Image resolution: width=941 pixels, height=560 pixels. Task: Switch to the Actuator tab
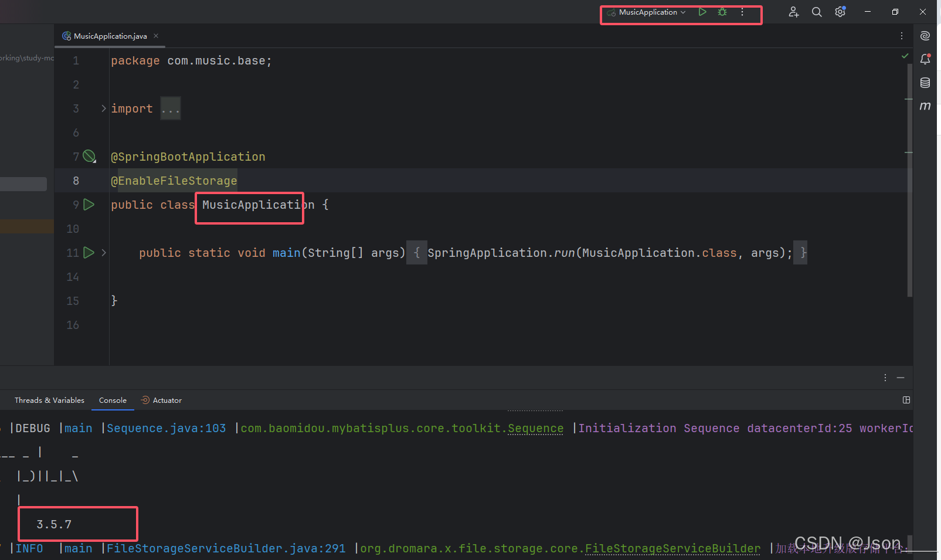point(161,401)
